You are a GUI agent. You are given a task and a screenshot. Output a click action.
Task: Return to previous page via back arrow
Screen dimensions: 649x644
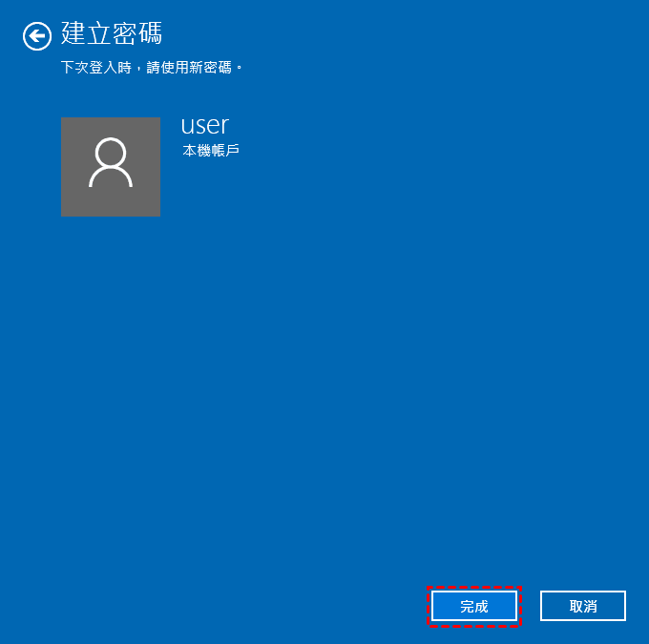tap(37, 36)
